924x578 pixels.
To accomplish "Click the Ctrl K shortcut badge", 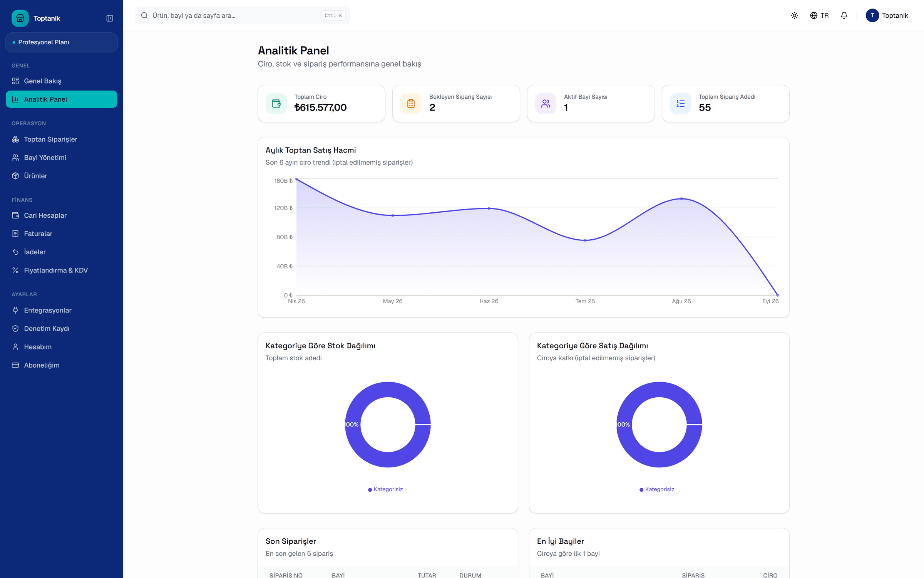I will point(333,15).
